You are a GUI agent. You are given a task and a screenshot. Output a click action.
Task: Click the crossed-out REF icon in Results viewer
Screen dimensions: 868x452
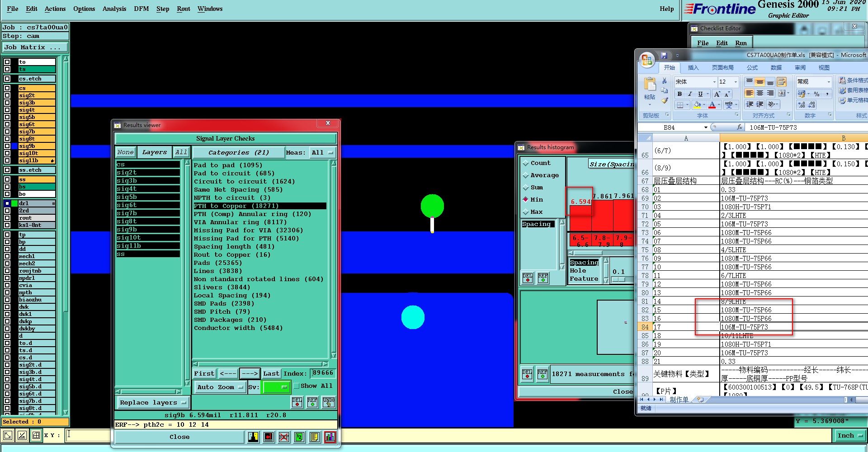click(x=284, y=437)
